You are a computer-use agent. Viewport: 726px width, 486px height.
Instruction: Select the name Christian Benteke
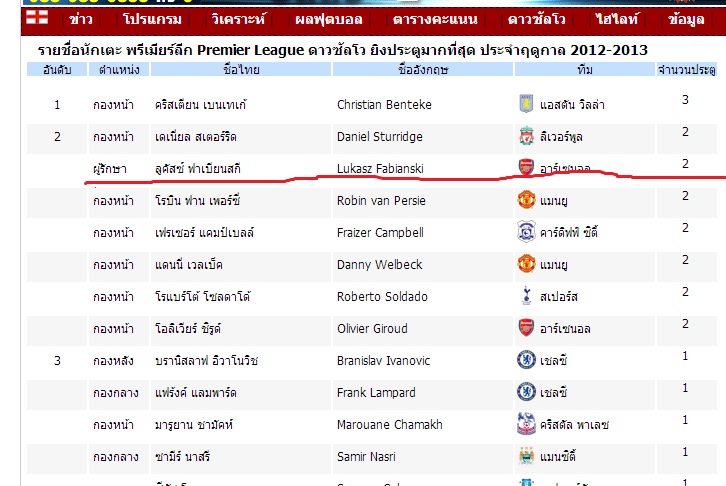coord(384,105)
